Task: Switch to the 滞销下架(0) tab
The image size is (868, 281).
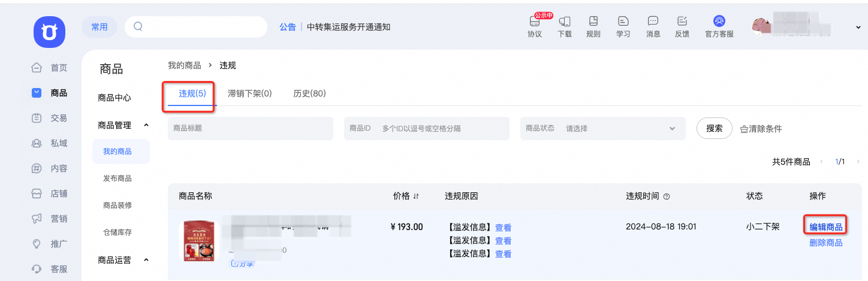Action: click(x=250, y=93)
